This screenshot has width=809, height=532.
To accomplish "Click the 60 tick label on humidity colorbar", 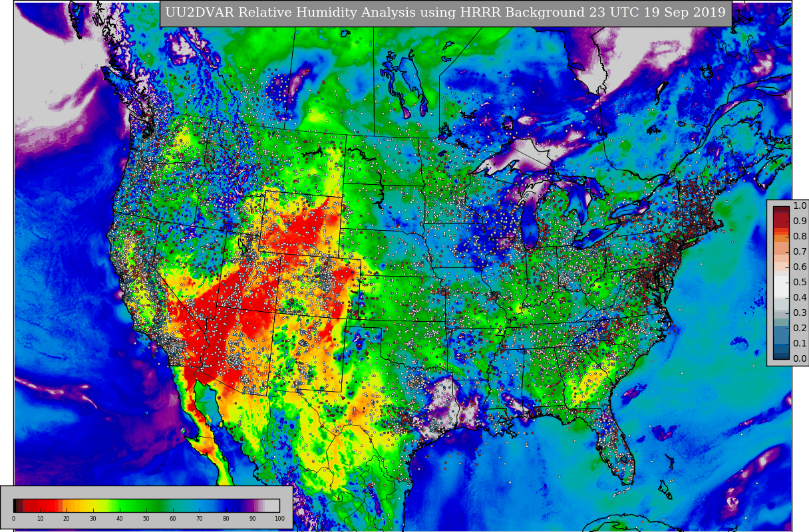I will point(173,519).
